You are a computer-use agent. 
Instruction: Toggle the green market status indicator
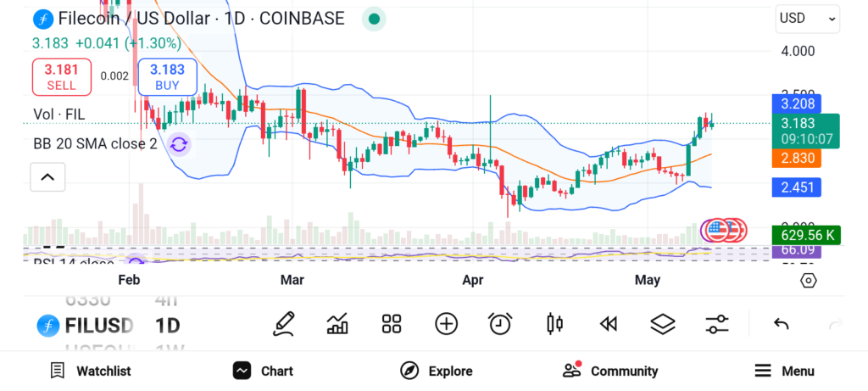374,19
